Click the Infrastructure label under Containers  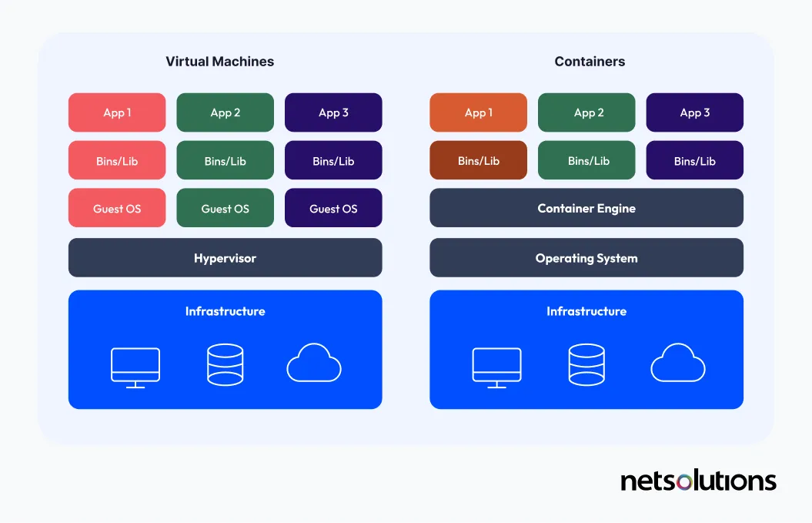pos(586,311)
